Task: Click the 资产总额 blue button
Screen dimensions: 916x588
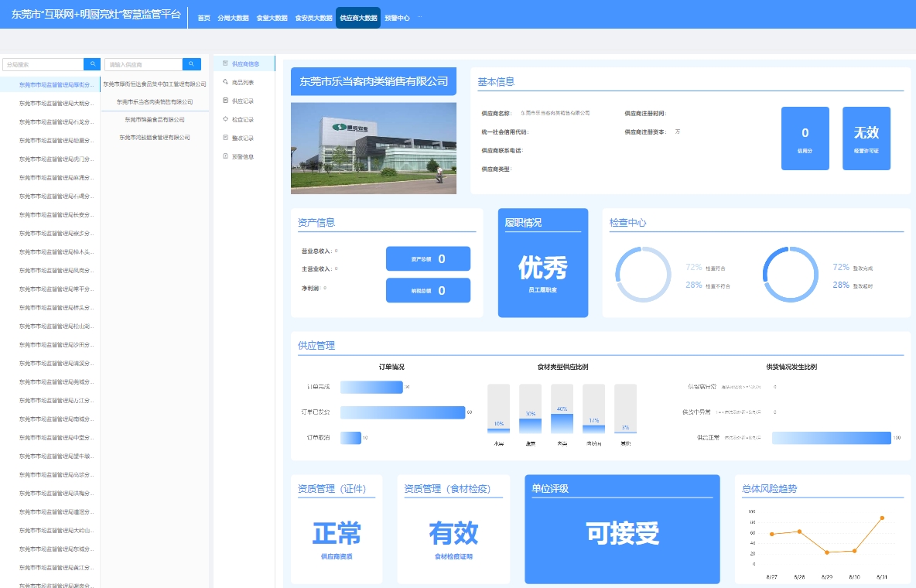Action: (x=428, y=258)
